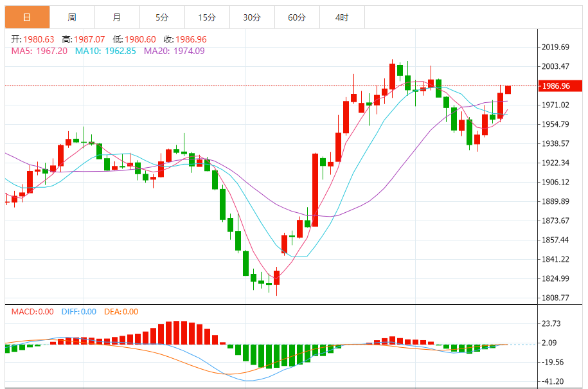Click the MA10: 1962.85 label

105,51
